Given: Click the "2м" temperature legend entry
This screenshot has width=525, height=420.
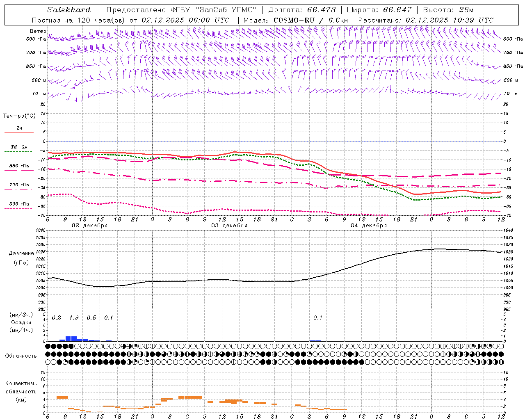Looking at the screenshot, I should point(19,128).
